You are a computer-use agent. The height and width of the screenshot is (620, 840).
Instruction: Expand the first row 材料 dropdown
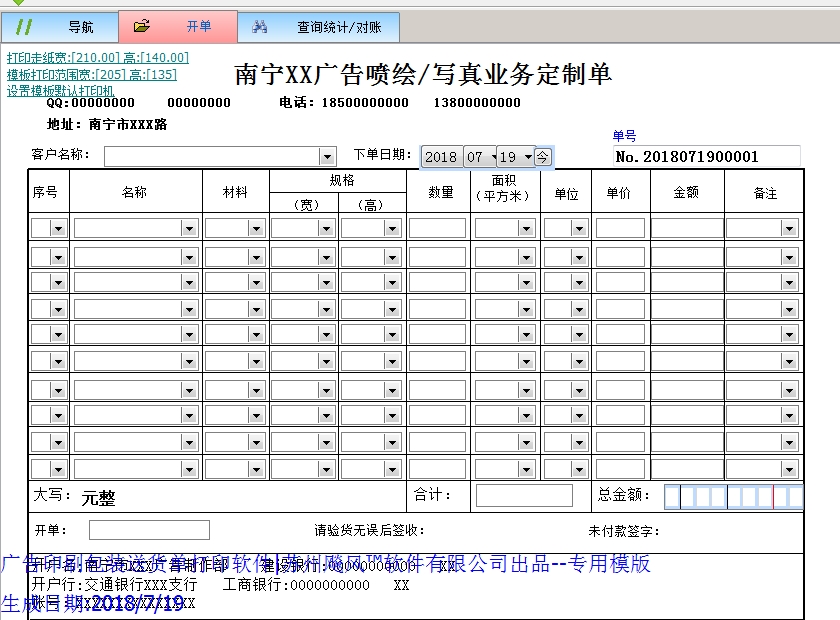tap(258, 229)
